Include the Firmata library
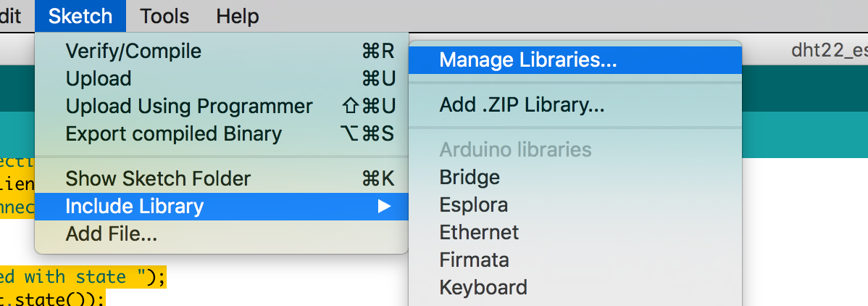The image size is (868, 306). [474, 260]
